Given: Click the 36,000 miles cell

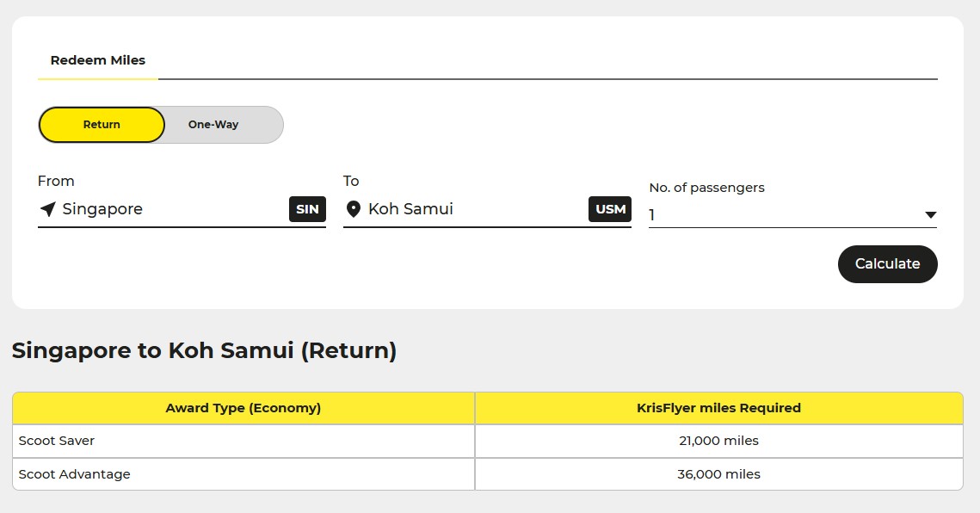Looking at the screenshot, I should [x=718, y=474].
